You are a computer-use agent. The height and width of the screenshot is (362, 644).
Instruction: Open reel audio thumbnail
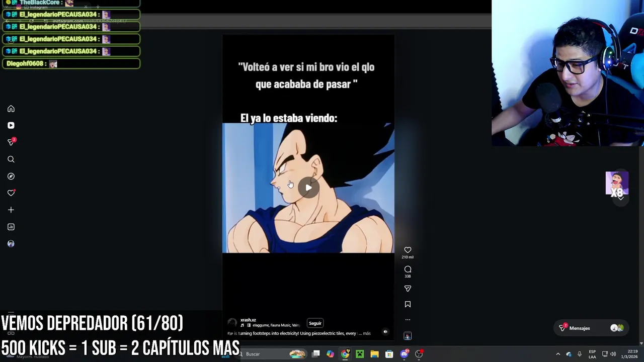(408, 336)
